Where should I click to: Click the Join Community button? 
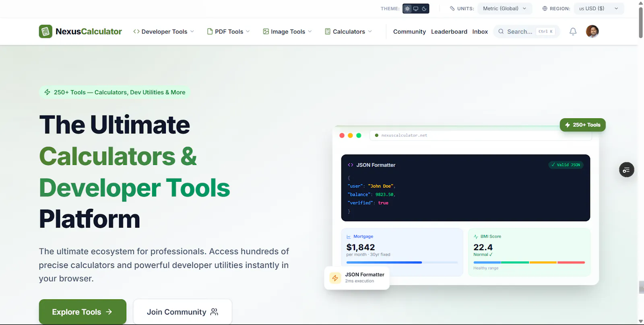click(183, 312)
